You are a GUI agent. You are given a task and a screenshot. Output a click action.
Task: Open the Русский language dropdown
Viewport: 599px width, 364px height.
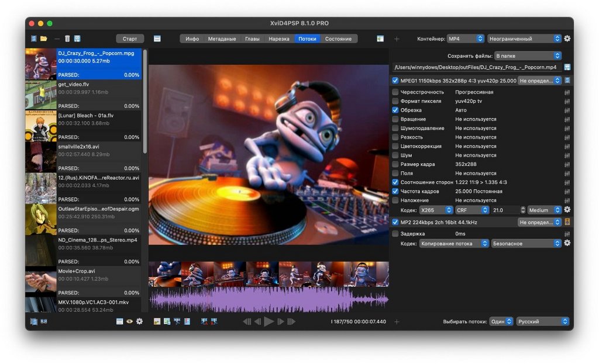(x=542, y=321)
